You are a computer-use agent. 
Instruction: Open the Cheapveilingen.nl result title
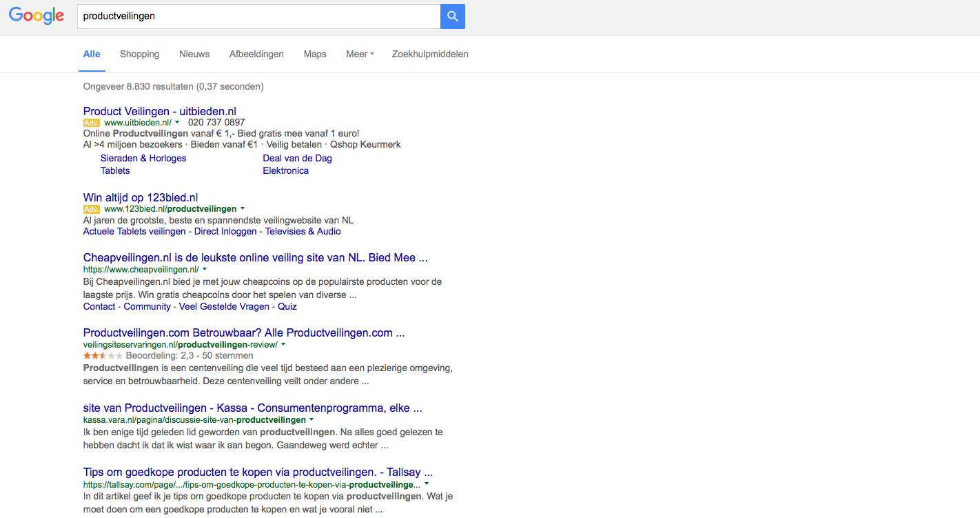point(256,257)
